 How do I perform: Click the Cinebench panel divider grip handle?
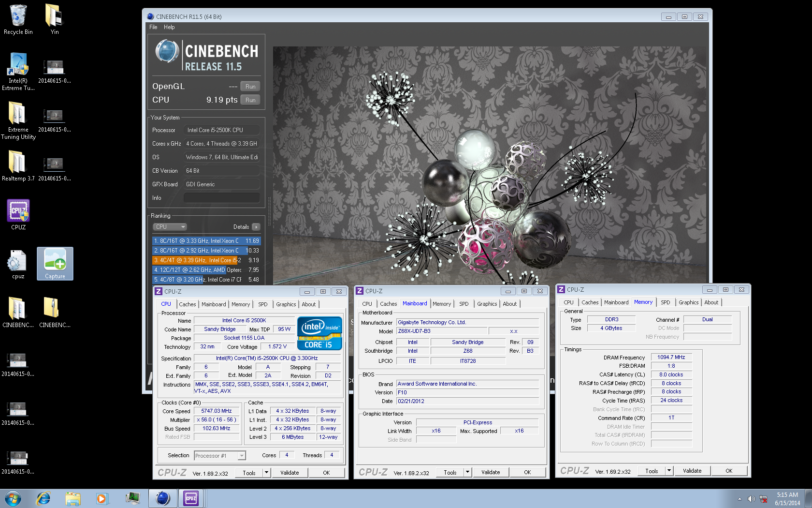pos(269,211)
